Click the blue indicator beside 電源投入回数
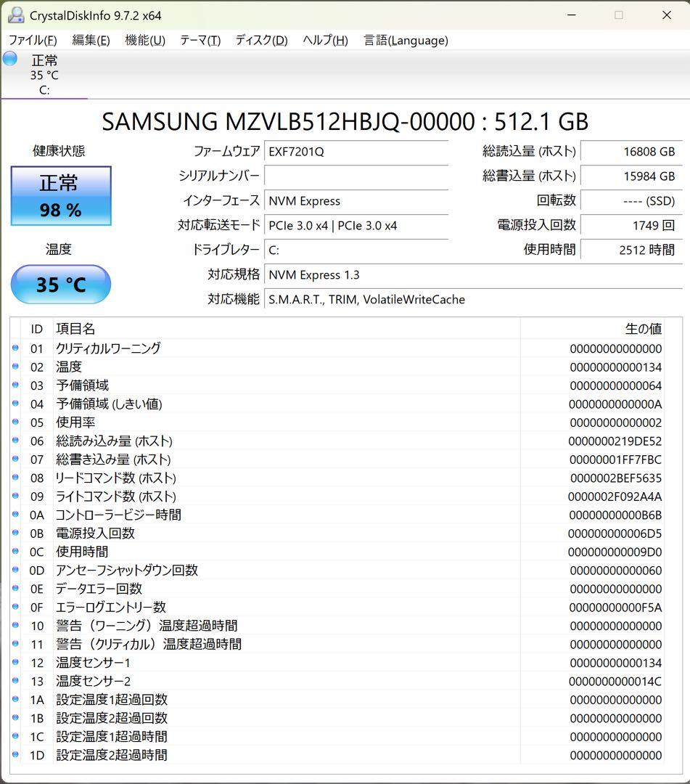Viewport: 690px width, 784px height. (x=16, y=534)
